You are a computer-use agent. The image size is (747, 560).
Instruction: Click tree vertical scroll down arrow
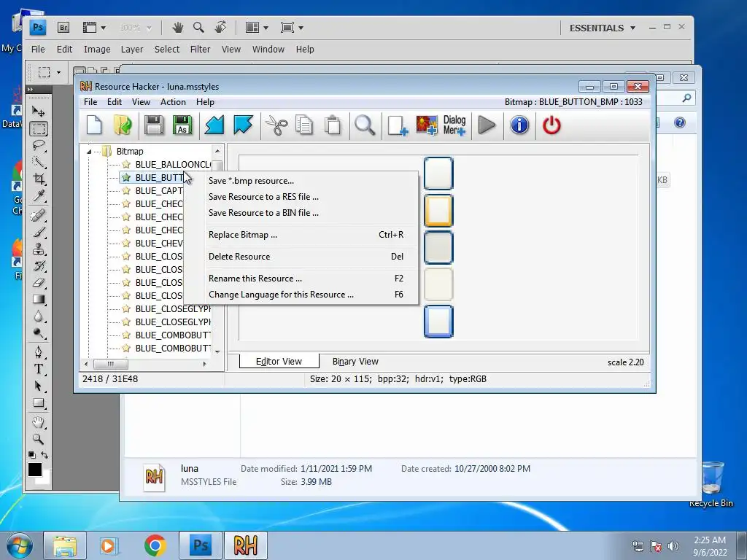[x=217, y=352]
